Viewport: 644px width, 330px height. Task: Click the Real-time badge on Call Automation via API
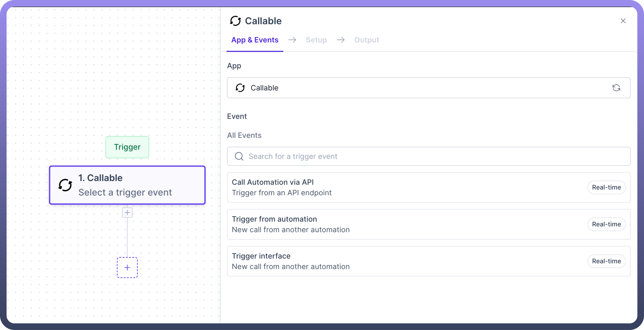coord(606,187)
